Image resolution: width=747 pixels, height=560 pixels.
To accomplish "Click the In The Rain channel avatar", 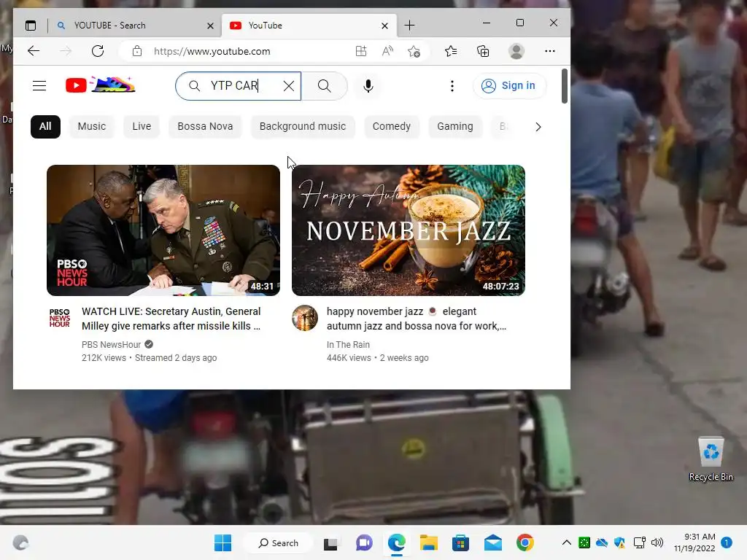I will [x=305, y=318].
